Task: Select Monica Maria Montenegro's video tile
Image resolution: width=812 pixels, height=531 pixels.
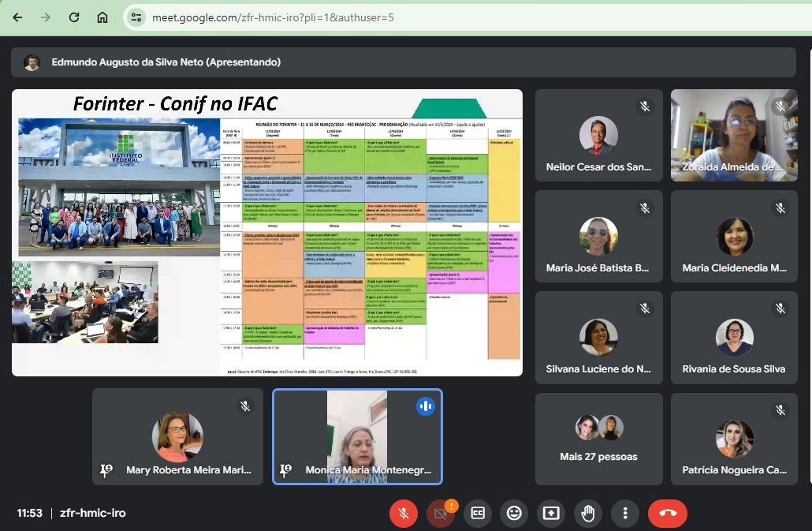Action: click(357, 436)
